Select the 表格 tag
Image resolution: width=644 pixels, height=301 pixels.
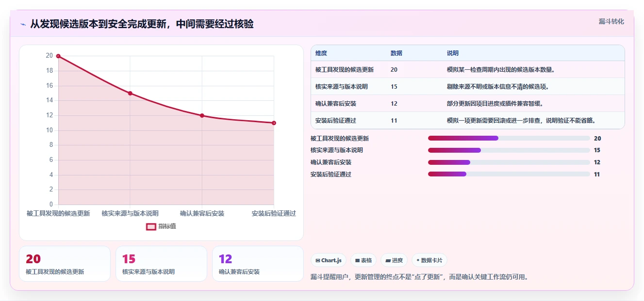pyautogui.click(x=363, y=260)
